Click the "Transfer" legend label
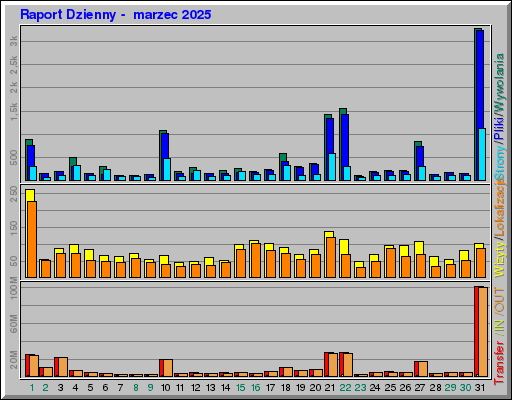The image size is (512, 400). (x=499, y=362)
